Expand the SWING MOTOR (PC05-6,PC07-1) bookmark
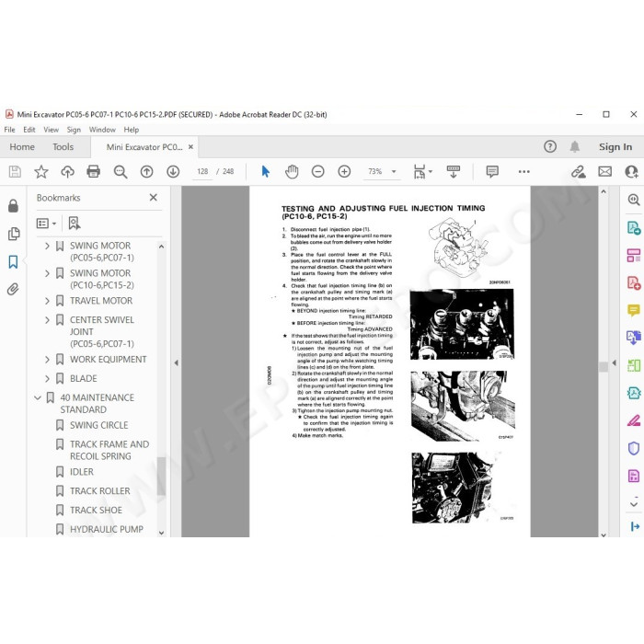Viewport: 644px width, 644px height. [x=47, y=246]
